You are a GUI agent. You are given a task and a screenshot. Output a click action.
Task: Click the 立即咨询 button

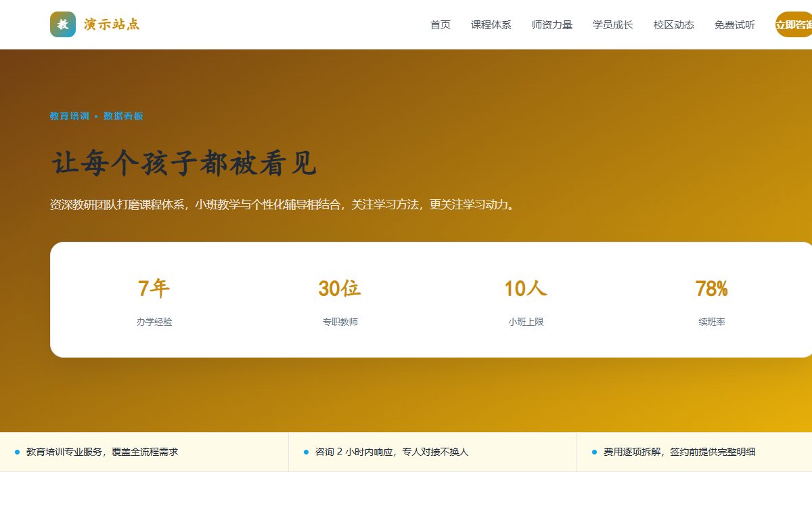[x=794, y=24]
